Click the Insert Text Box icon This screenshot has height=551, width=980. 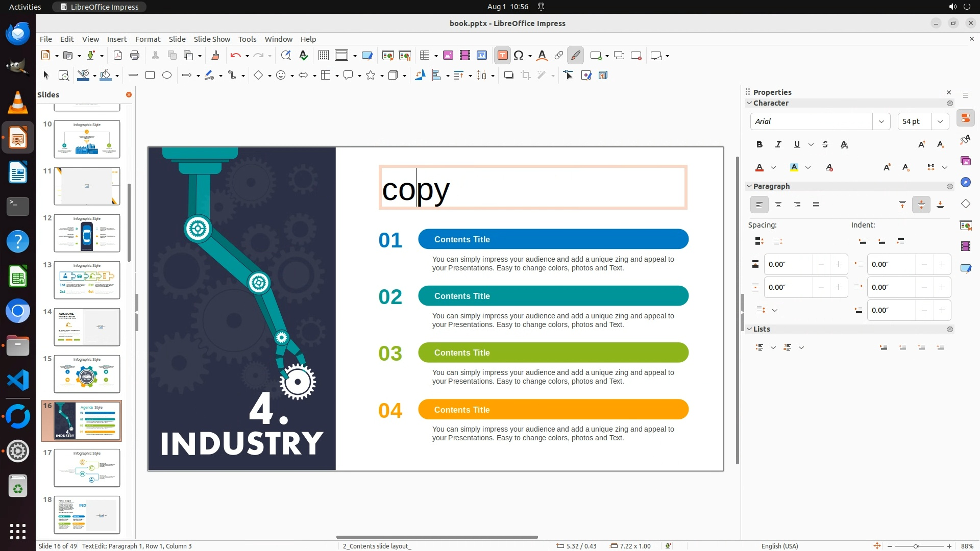click(x=502, y=56)
